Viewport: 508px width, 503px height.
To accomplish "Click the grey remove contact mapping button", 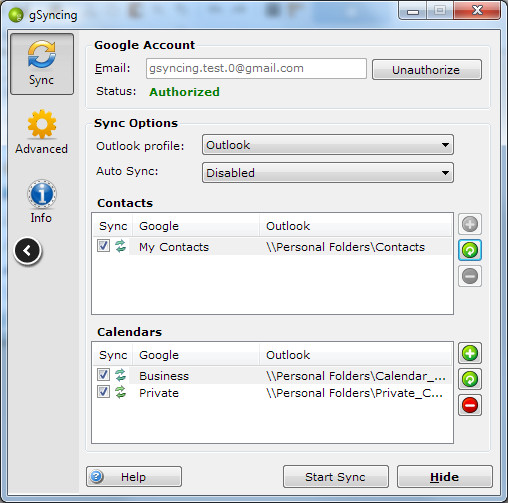I will (470, 276).
